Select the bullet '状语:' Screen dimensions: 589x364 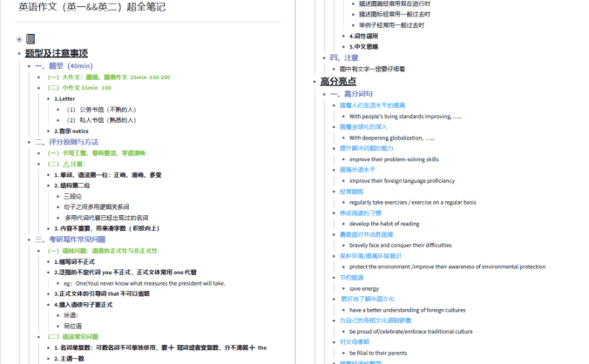(x=71, y=315)
